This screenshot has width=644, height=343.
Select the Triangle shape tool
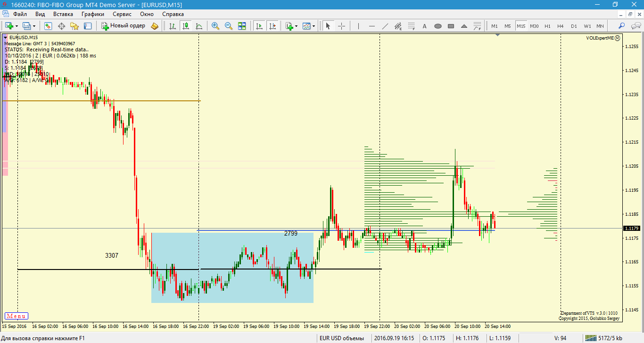(x=464, y=26)
